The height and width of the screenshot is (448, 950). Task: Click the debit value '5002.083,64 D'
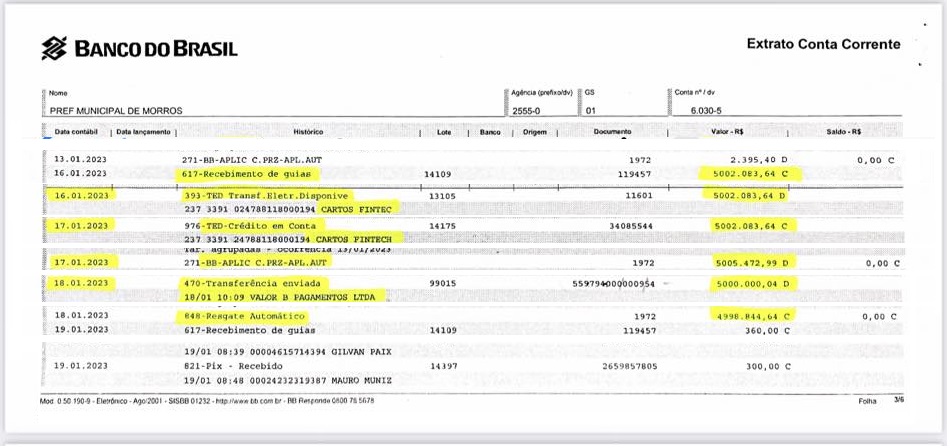pos(751,195)
